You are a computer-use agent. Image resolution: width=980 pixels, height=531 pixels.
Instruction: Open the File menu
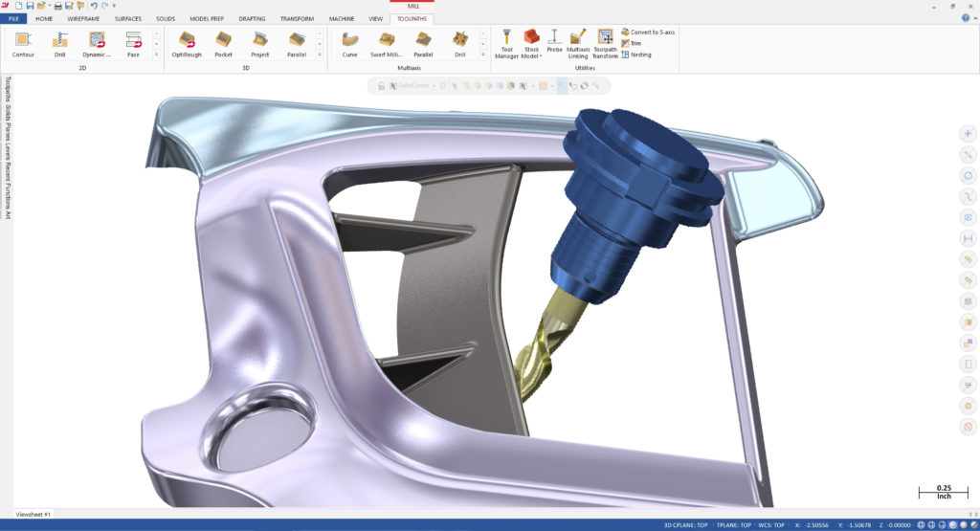(13, 19)
